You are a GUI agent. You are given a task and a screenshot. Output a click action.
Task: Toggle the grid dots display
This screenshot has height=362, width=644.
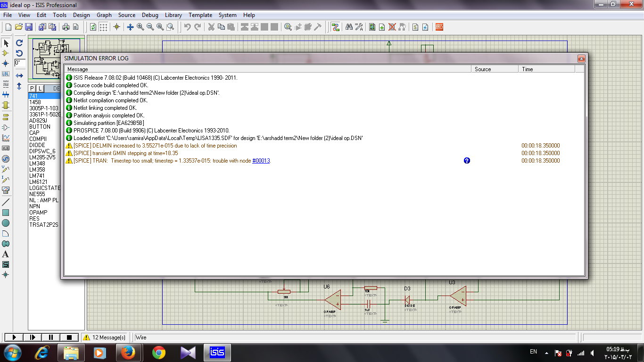[103, 27]
